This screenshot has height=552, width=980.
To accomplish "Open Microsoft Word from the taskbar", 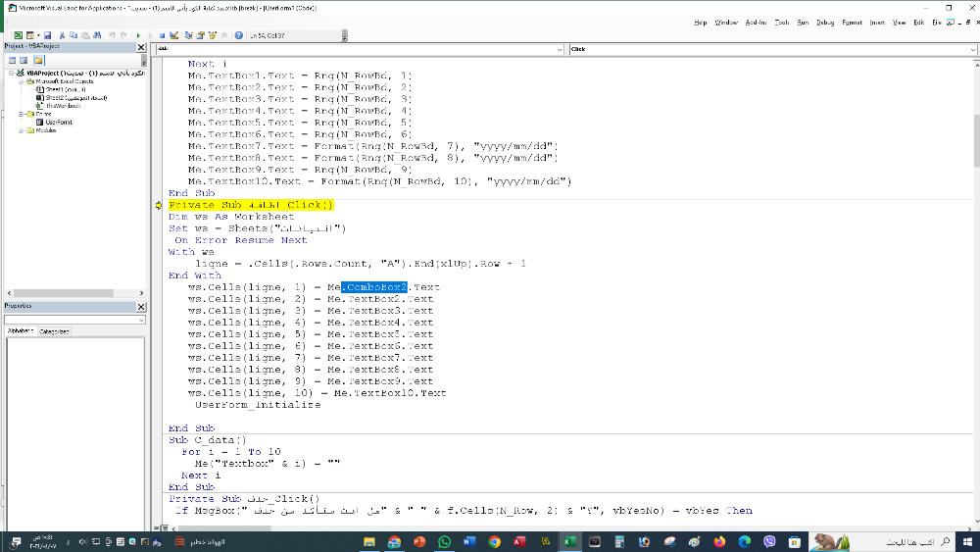I will coord(469,541).
